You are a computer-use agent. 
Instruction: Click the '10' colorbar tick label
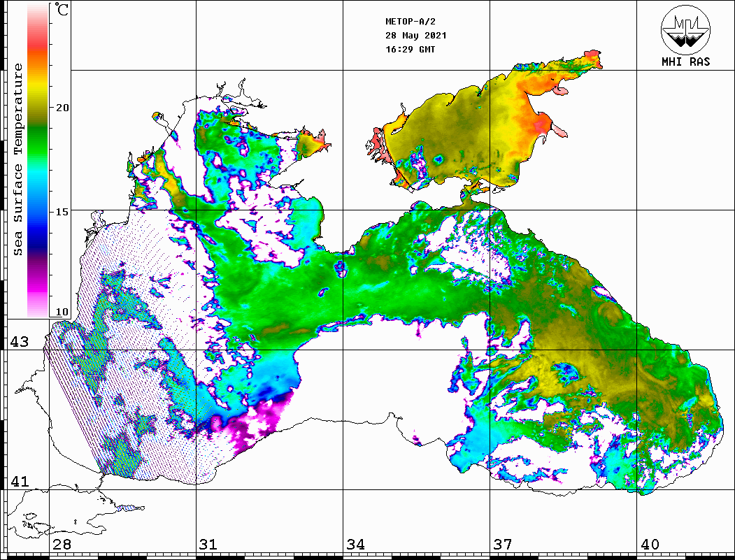(x=62, y=312)
